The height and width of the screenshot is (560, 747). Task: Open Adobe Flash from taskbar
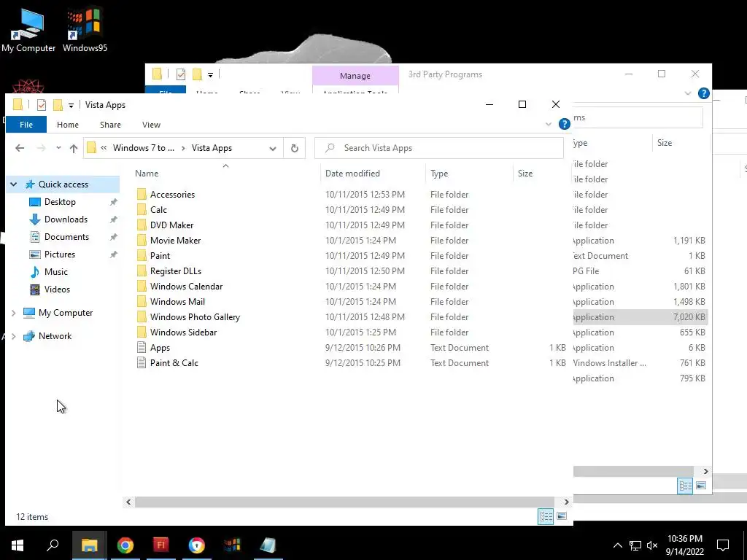pyautogui.click(x=161, y=545)
